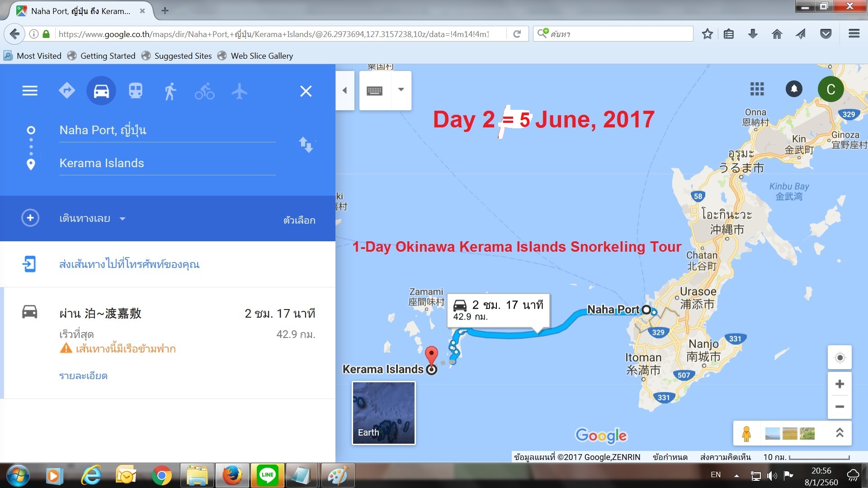This screenshot has width=868, height=488.
Task: Edit the Kerama Islands destination field
Action: (x=167, y=164)
